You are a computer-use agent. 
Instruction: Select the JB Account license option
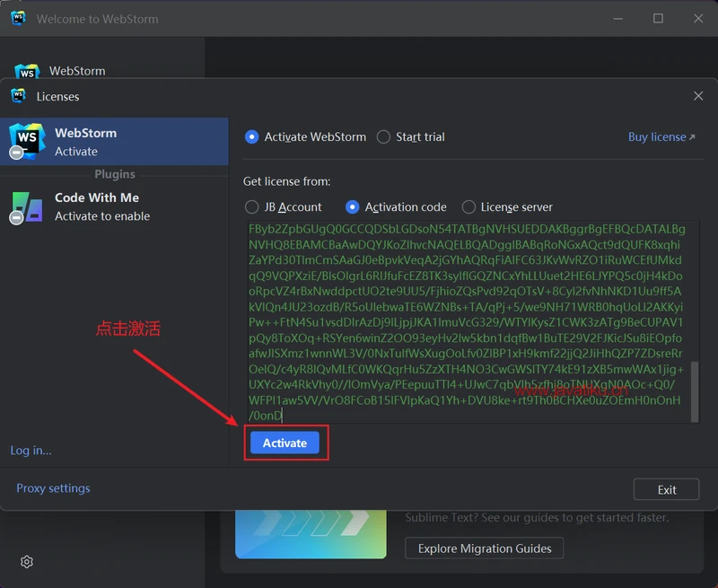(252, 206)
